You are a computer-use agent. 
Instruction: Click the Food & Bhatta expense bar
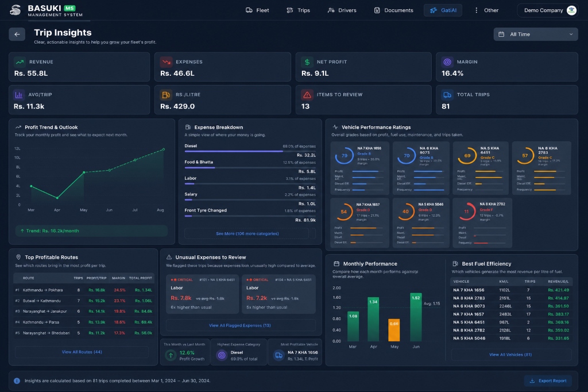(250, 167)
